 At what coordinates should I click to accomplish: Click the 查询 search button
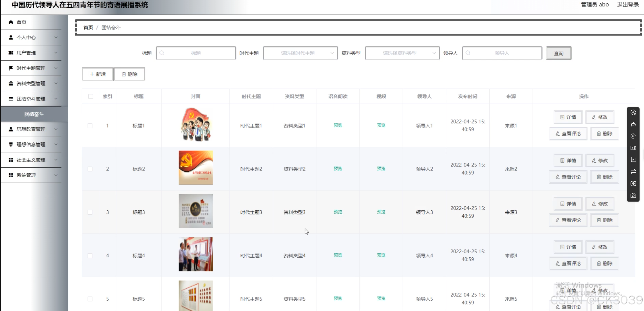pyautogui.click(x=558, y=53)
